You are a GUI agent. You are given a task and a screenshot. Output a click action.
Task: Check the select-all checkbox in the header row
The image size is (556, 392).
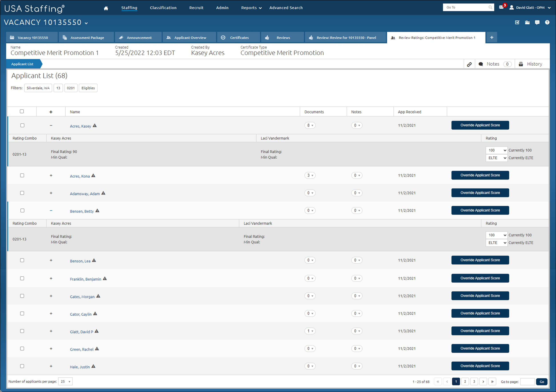point(22,111)
